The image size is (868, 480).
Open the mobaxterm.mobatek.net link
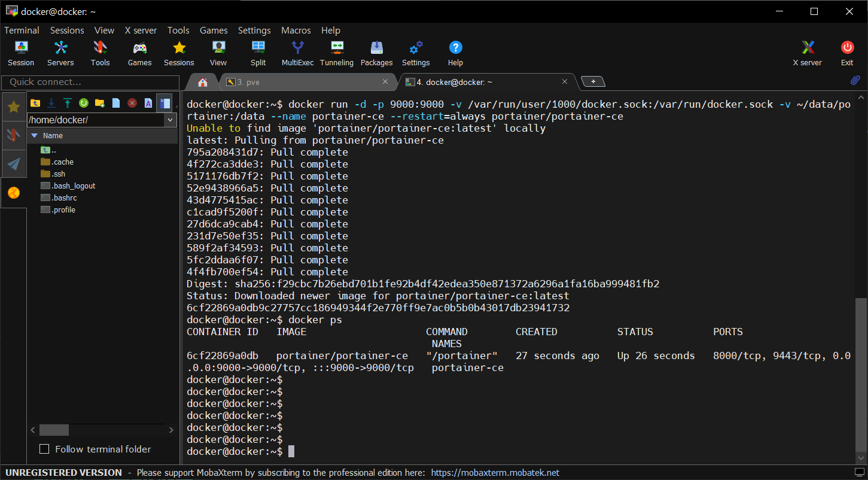(495, 473)
